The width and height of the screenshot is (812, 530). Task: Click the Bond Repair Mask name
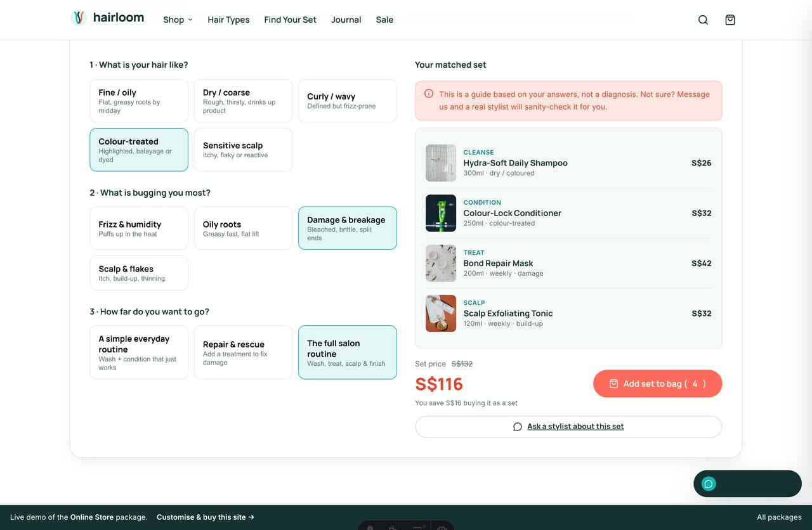pyautogui.click(x=498, y=263)
